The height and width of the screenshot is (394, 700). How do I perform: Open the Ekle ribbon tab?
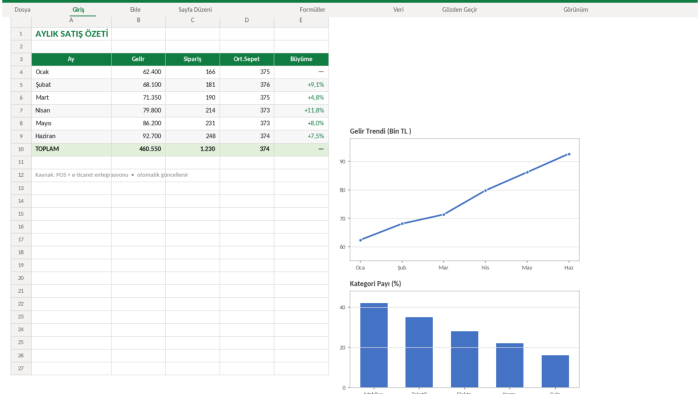click(x=135, y=9)
